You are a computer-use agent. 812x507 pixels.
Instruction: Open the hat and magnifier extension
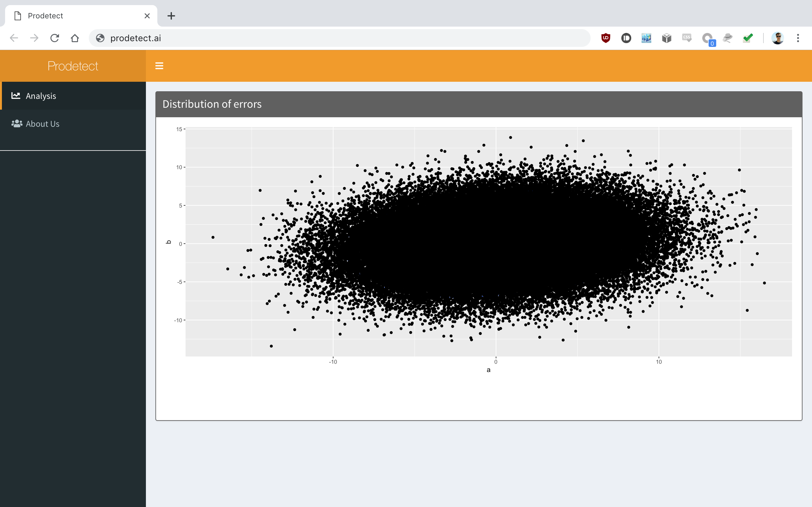[x=727, y=38]
